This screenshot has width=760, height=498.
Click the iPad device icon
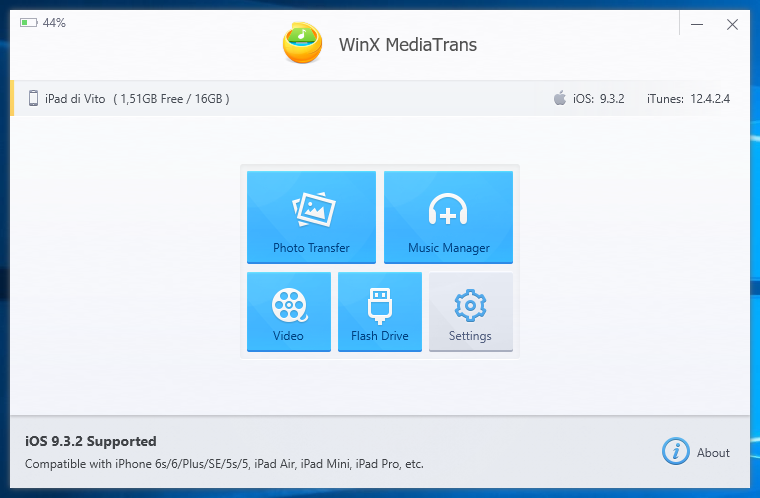[33, 98]
